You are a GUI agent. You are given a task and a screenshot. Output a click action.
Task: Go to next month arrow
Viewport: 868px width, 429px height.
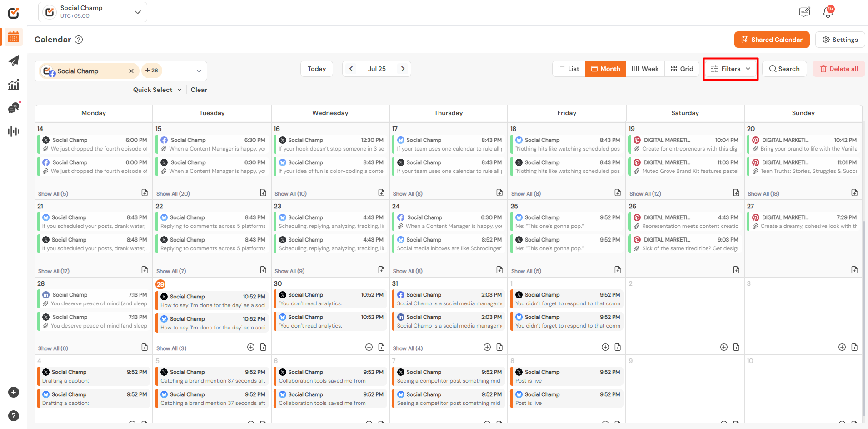pyautogui.click(x=403, y=69)
